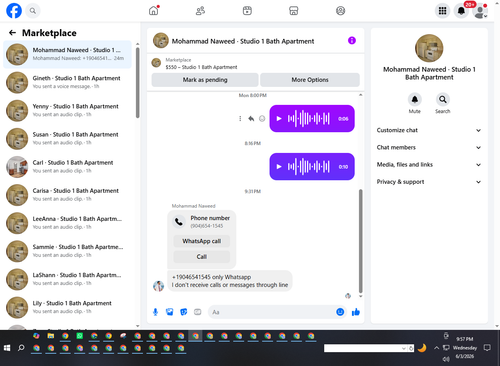Screen dimensions: 500x366
Task: React with emoji to first voice message
Action: tap(262, 119)
